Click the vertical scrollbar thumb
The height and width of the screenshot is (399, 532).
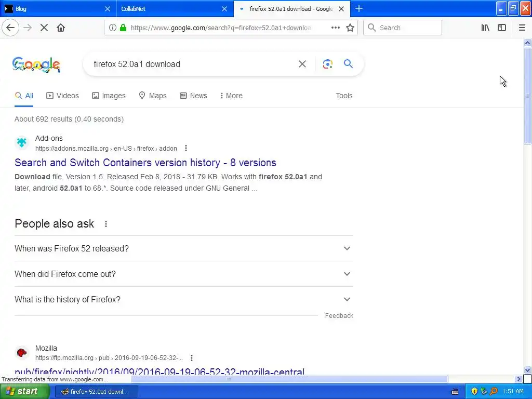527,96
